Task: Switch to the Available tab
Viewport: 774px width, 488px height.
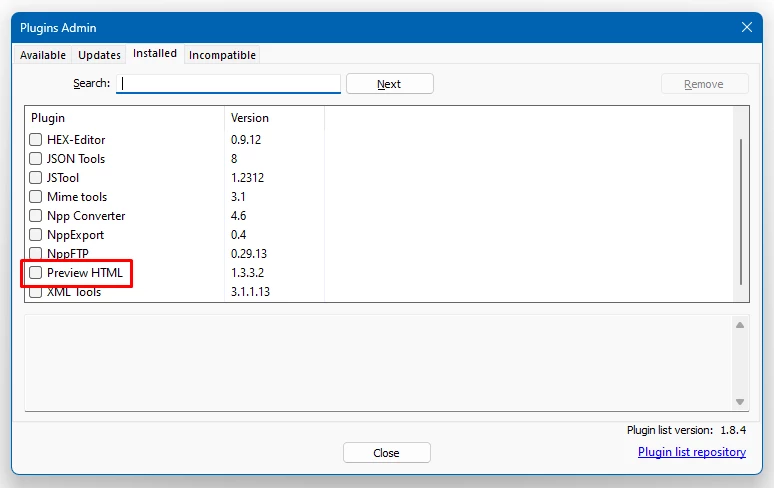Action: pyautogui.click(x=43, y=55)
